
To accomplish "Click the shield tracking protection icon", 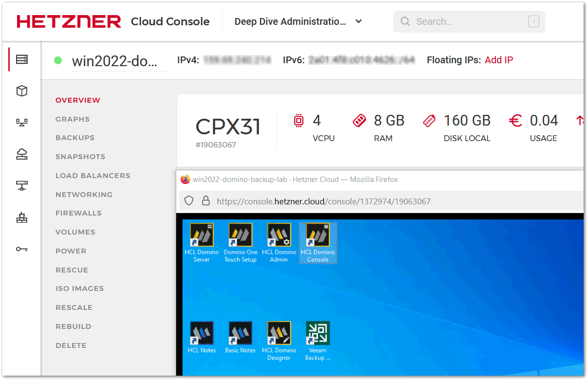I will (189, 201).
